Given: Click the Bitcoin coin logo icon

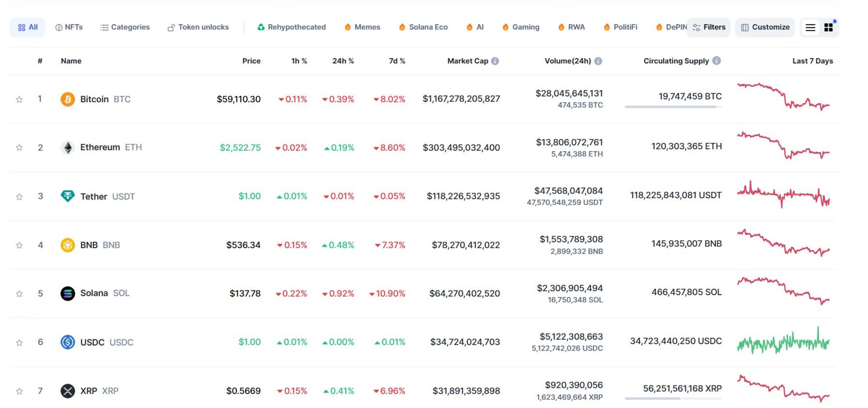Looking at the screenshot, I should [x=68, y=99].
